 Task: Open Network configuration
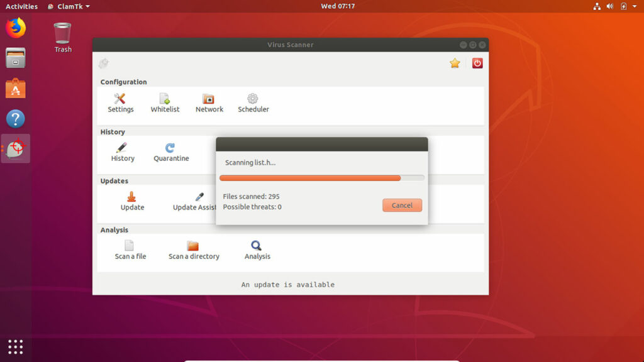[209, 102]
